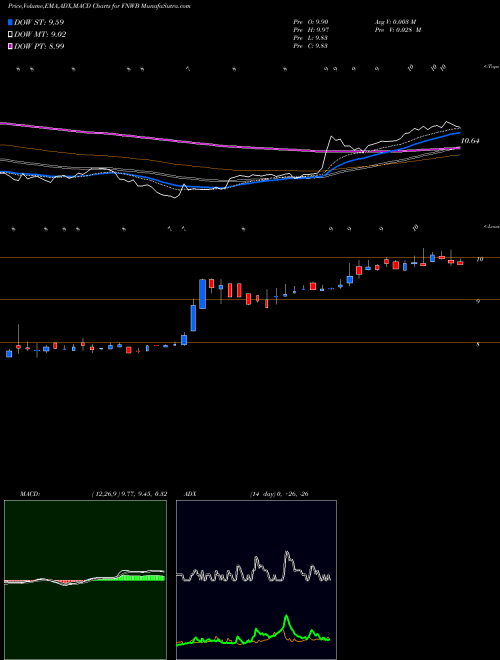Screen dimensions: 500x660
Task: Open the ADX indicator chart panel
Action: coord(256,580)
